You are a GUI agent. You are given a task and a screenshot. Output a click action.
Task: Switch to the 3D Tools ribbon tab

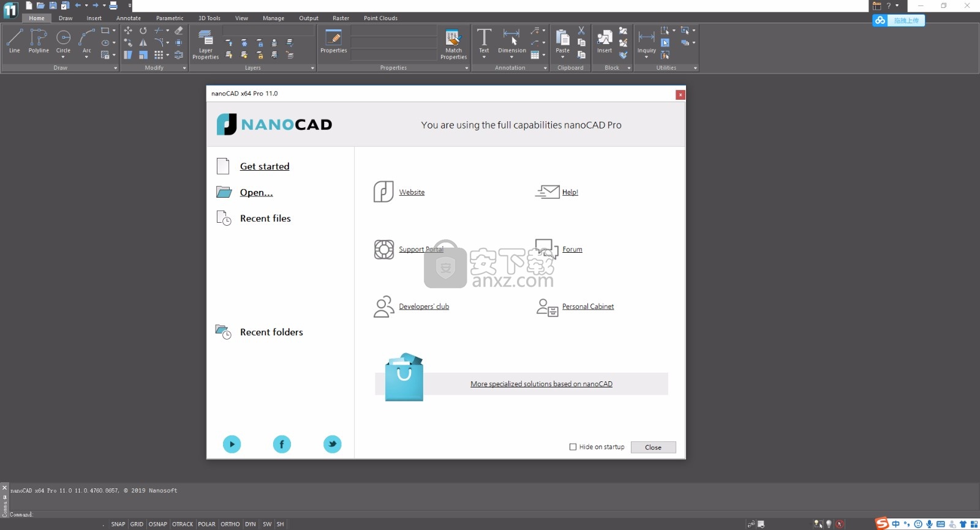[209, 18]
